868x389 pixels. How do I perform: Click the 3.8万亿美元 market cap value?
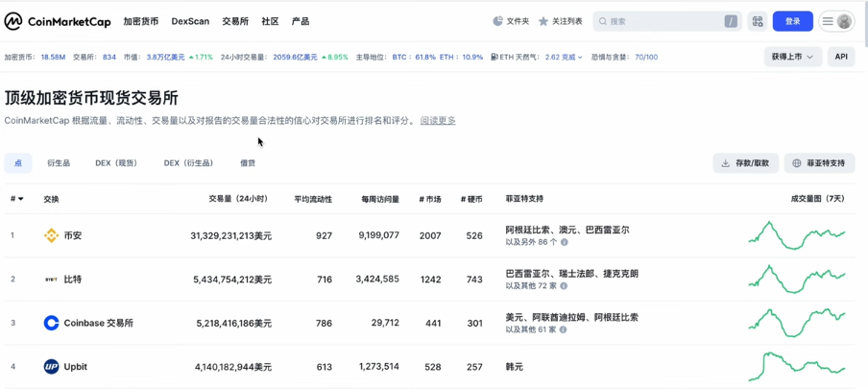165,57
